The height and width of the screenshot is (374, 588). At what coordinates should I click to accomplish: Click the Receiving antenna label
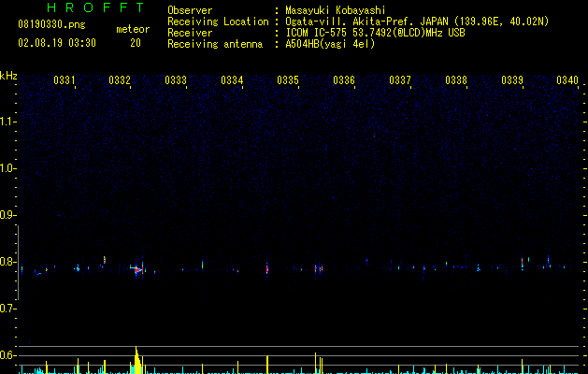tap(215, 44)
